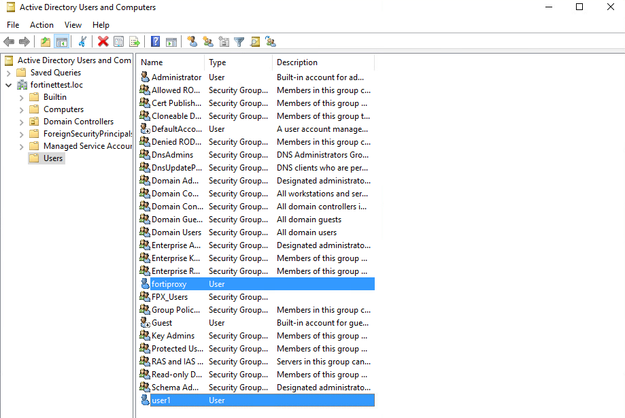Select the Key Admins group
Screen dimensions: 625x418
tap(173, 336)
